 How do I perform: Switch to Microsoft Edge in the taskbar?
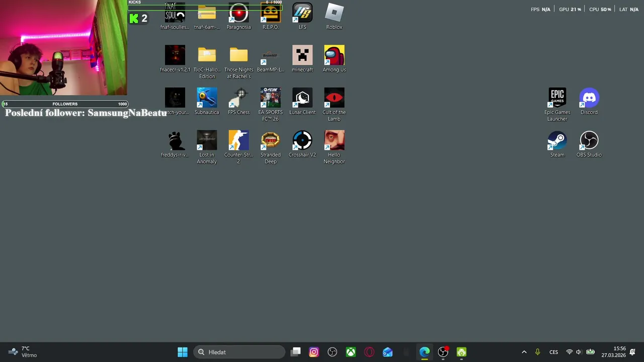tap(425, 352)
